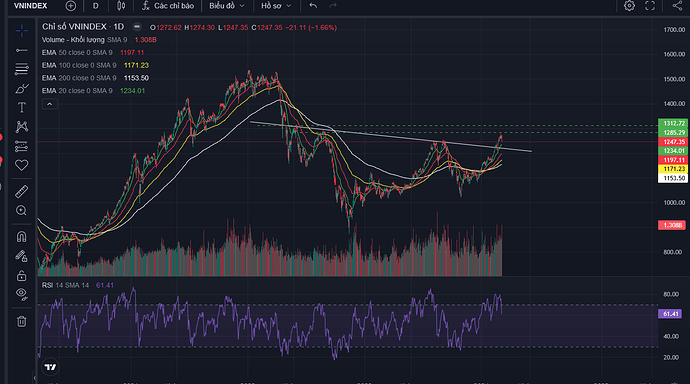
Task: Open chart settings gear
Action: tap(629, 6)
